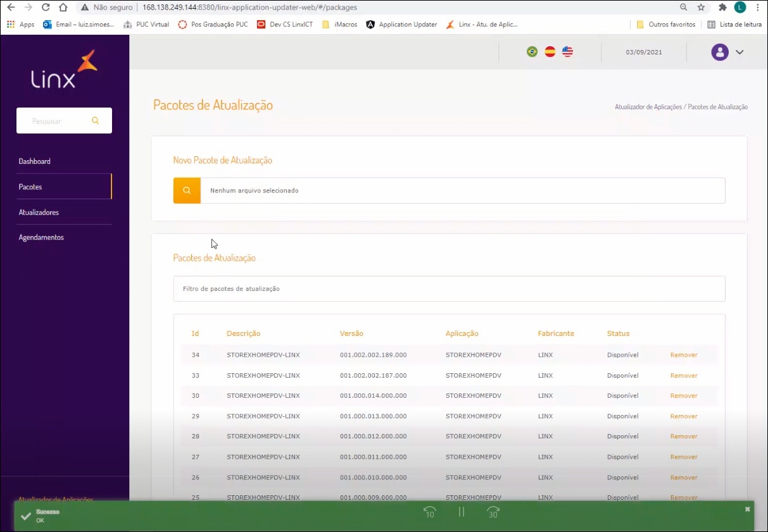Click Pesquisar search field
Viewport: 768px width, 532px height.
[64, 120]
